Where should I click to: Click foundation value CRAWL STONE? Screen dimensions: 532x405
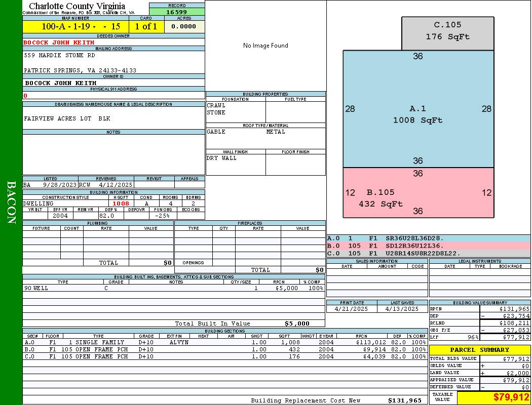point(216,109)
